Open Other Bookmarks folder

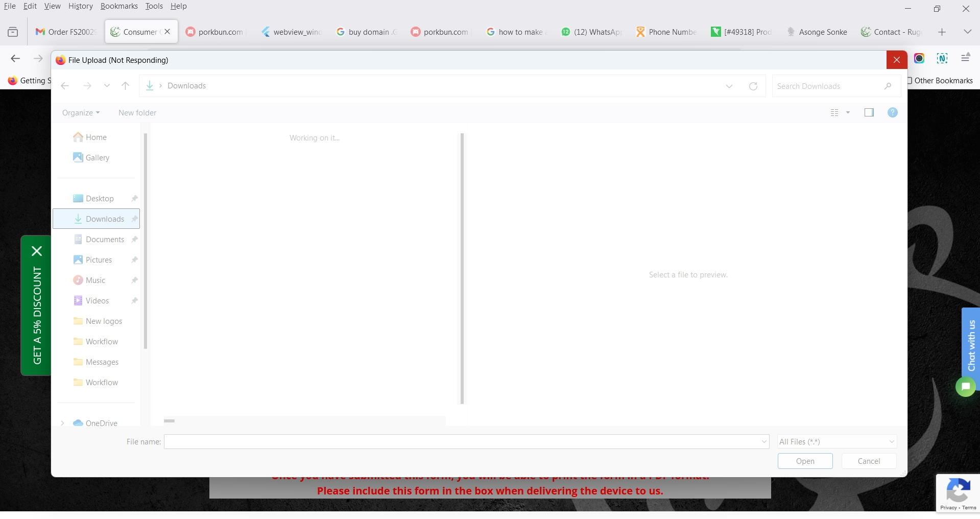pos(940,81)
